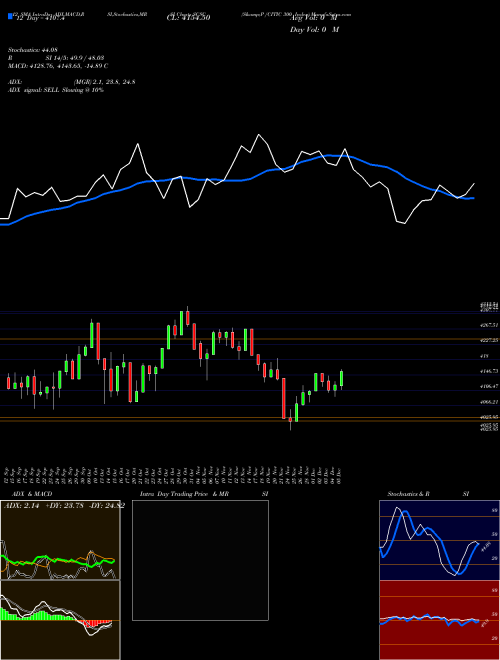Open the MACD histogram chart panel
The image size is (500, 660).
pyautogui.click(x=60, y=620)
